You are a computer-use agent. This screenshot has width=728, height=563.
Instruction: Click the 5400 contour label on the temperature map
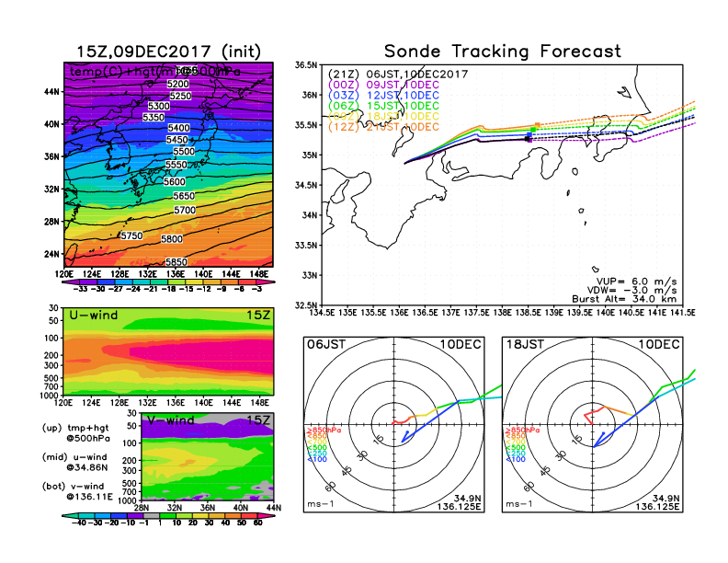(179, 128)
